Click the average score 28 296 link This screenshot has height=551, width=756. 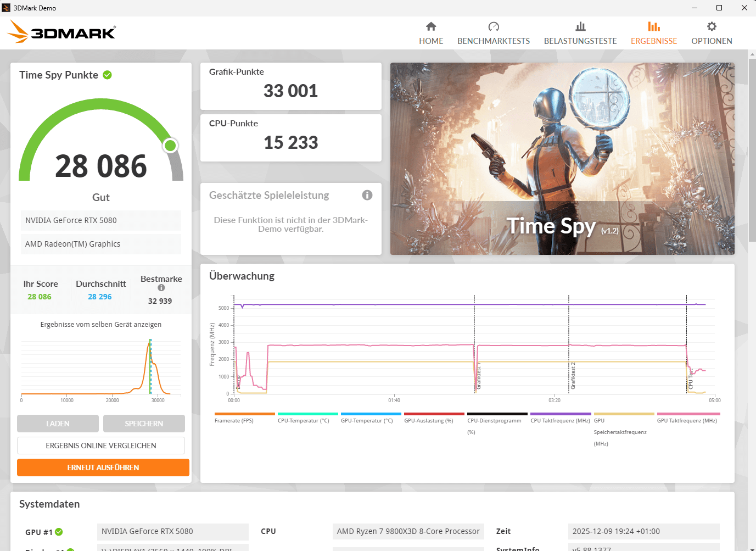(x=100, y=297)
